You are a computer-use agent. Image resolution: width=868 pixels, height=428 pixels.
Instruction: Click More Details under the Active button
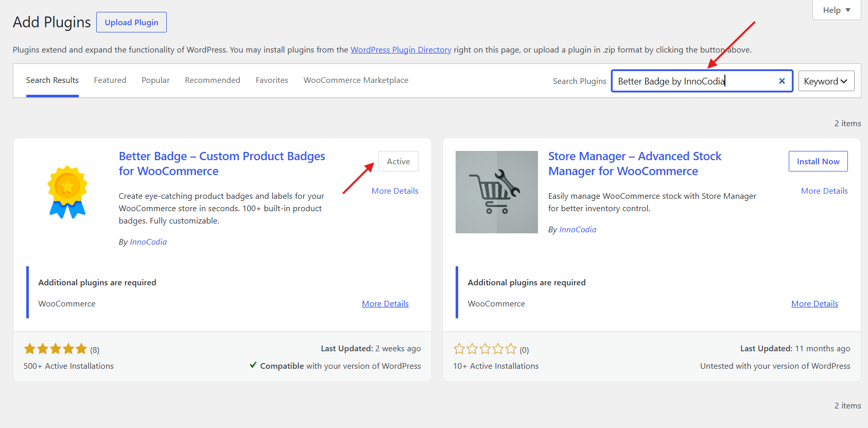tap(395, 191)
